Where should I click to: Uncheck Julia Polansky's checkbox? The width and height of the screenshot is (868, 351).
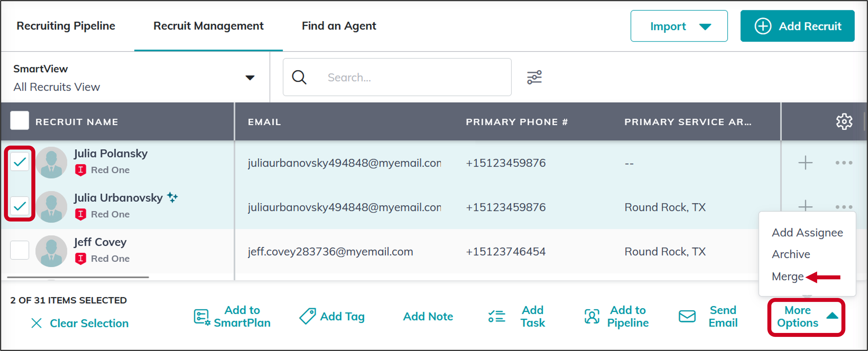pyautogui.click(x=20, y=162)
